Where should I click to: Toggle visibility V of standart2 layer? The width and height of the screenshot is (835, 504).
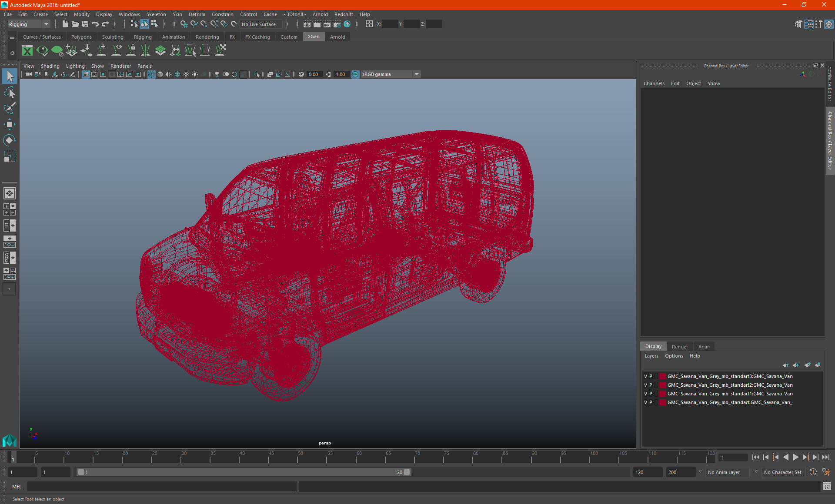[645, 385]
